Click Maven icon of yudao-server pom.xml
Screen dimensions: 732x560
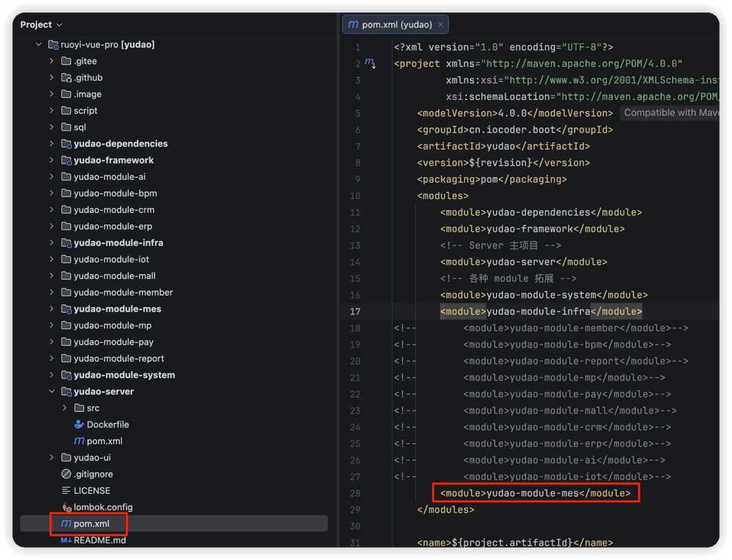79,440
